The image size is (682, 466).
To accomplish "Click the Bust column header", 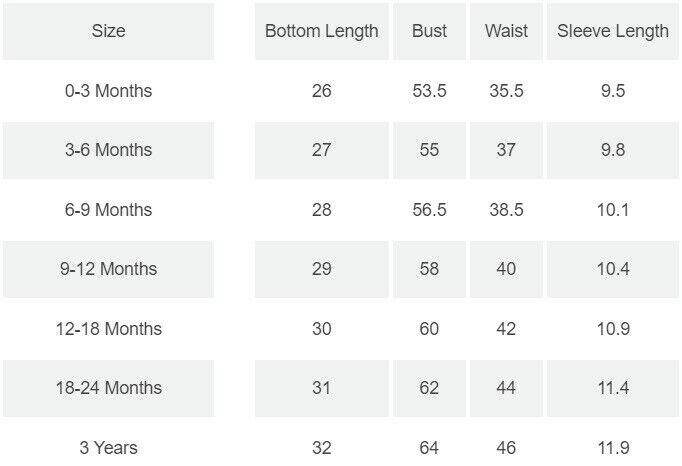I will [429, 31].
